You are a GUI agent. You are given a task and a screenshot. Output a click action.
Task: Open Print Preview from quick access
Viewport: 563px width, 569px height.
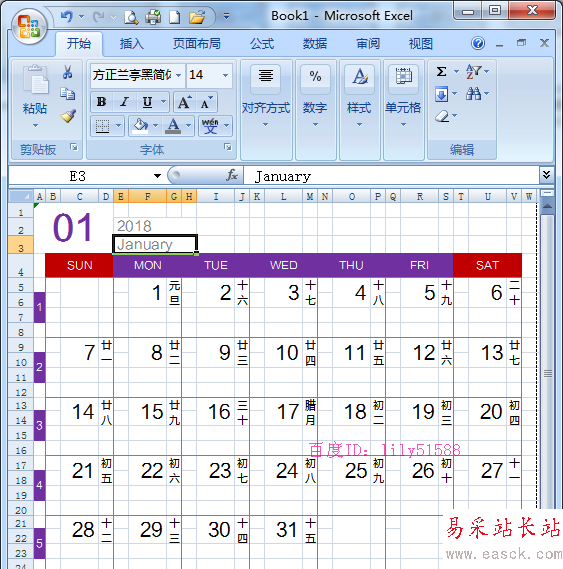[131, 17]
